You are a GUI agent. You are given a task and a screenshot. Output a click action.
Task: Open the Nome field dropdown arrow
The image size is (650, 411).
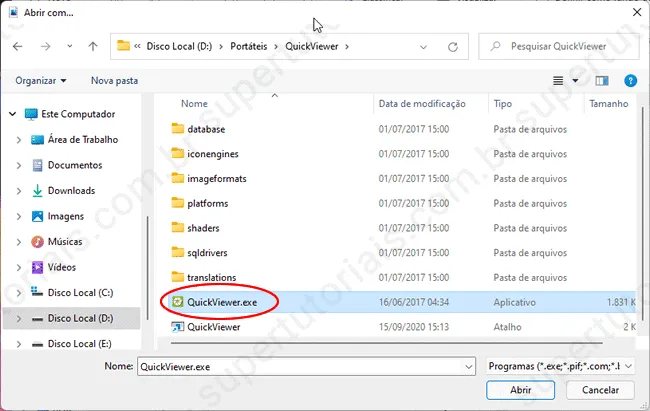tap(469, 367)
